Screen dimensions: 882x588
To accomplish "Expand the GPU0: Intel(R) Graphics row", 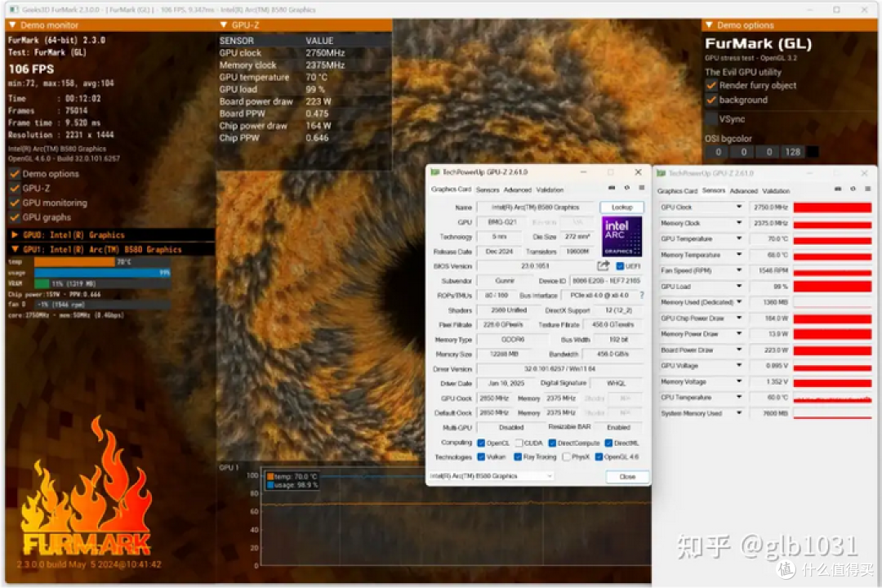I will pyautogui.click(x=111, y=234).
